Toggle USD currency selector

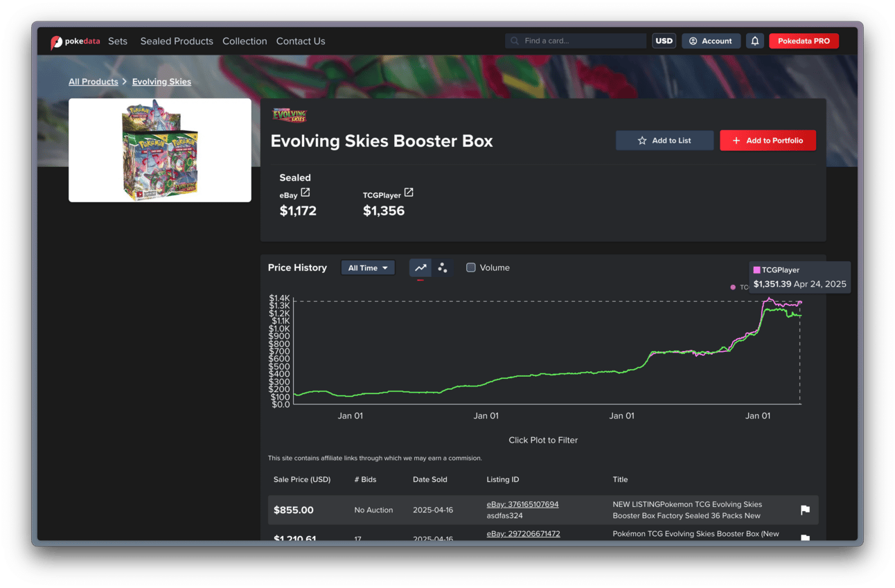664,41
